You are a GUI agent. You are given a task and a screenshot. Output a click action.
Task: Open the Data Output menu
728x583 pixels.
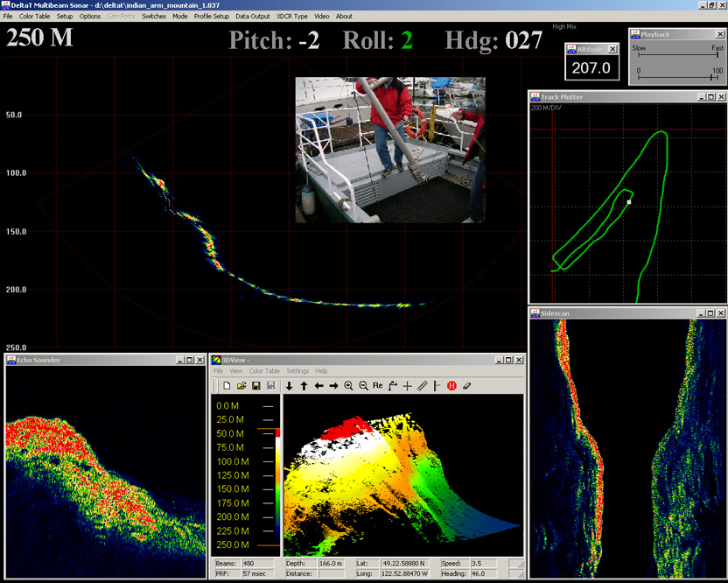(253, 16)
